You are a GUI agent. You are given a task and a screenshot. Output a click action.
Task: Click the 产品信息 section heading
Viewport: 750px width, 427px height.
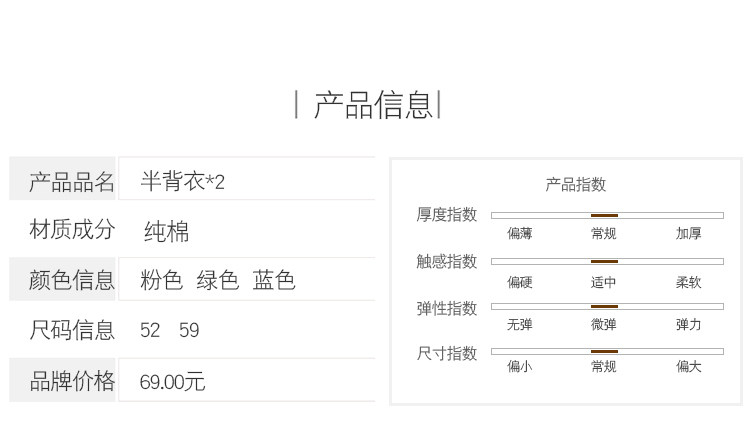pyautogui.click(x=373, y=104)
